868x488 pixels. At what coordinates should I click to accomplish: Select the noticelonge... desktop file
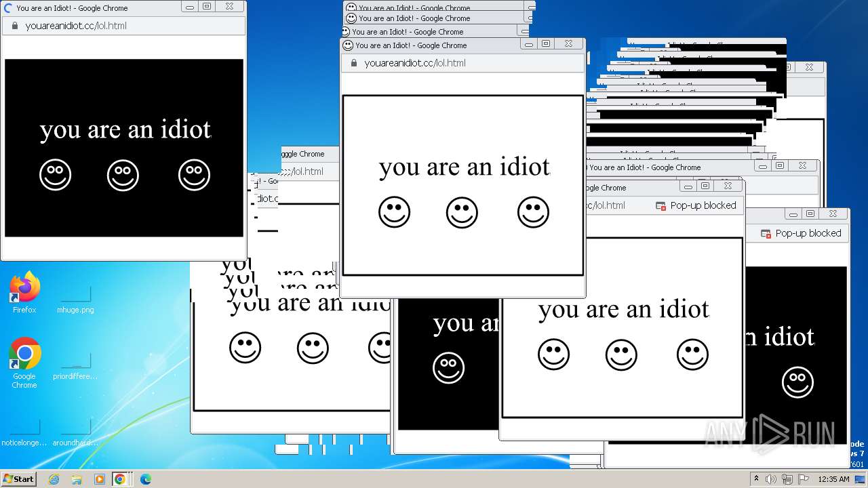(x=24, y=431)
